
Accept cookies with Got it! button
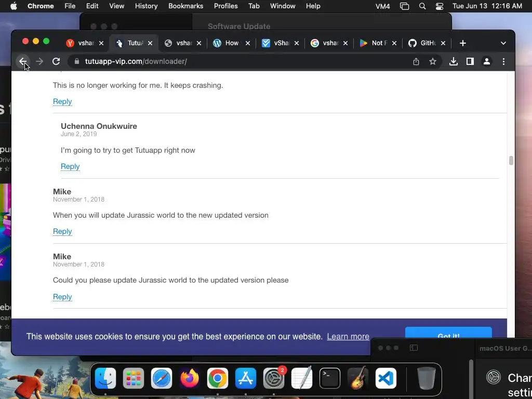click(x=448, y=332)
